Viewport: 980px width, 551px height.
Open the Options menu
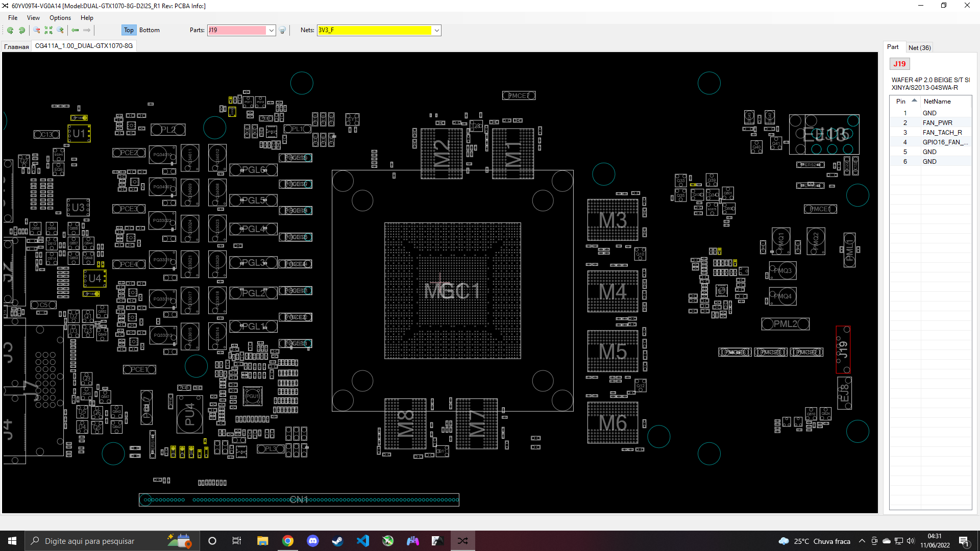tap(60, 18)
